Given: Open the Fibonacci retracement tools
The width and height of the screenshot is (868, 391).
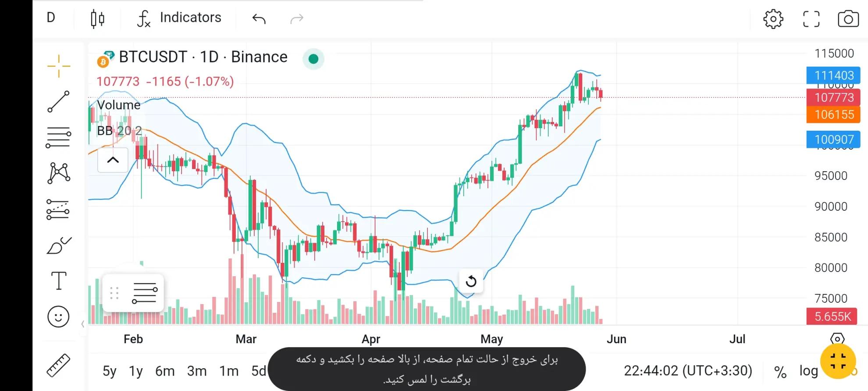Looking at the screenshot, I should click(58, 137).
